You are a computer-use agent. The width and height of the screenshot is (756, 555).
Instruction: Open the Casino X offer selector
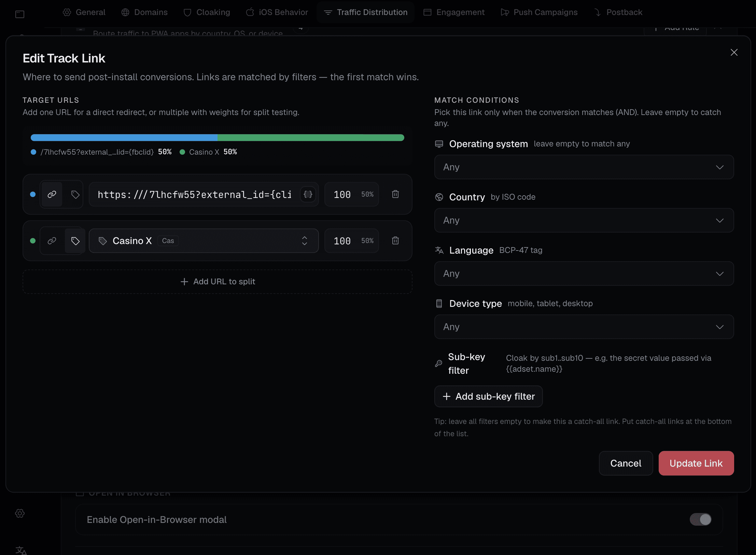click(x=204, y=241)
